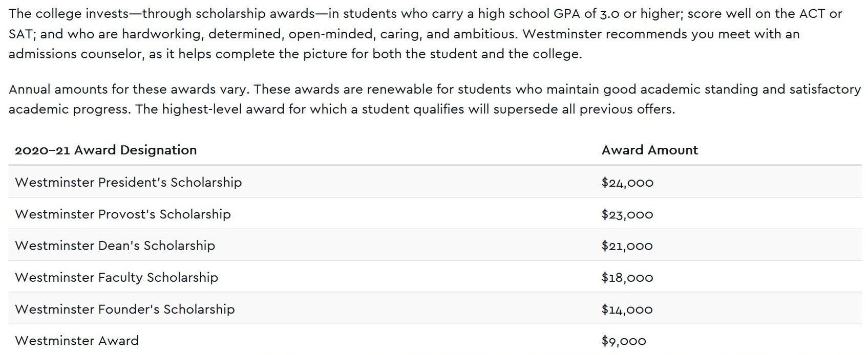Click the $24,000 award amount

pos(627,183)
